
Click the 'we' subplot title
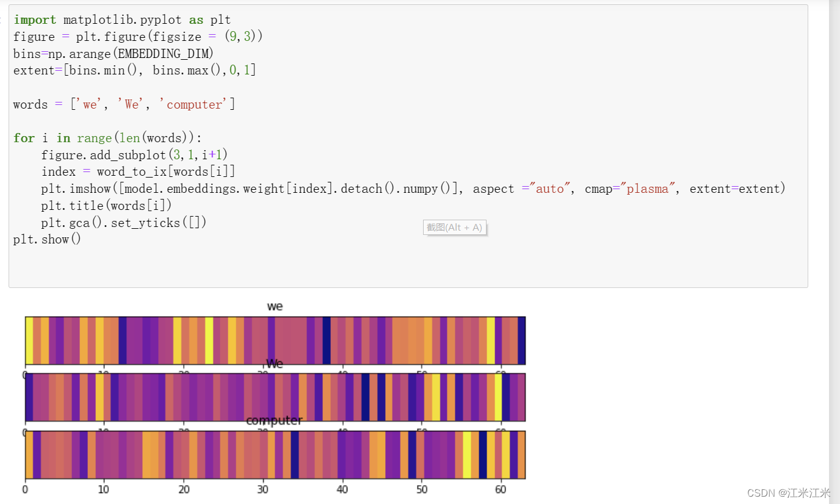(275, 306)
